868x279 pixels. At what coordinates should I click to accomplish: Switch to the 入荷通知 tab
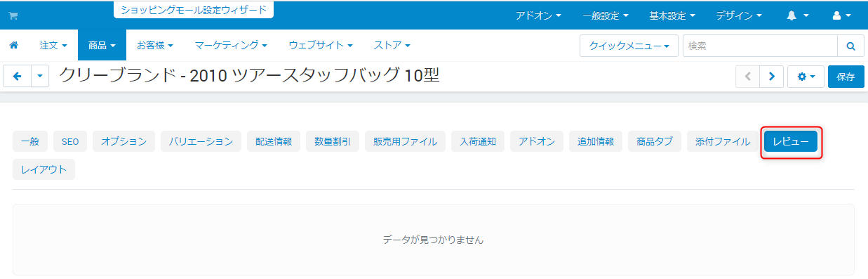click(478, 141)
